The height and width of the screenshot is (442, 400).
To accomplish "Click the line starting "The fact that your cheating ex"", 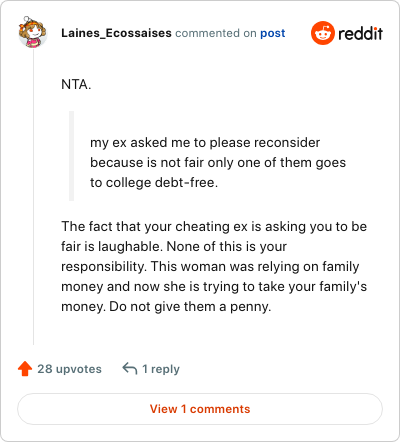I will tap(214, 227).
